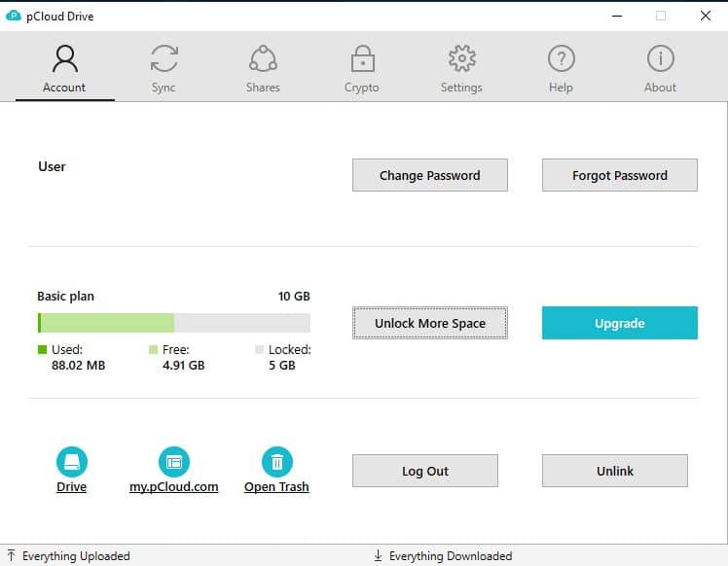
Task: Switch to the About tab label
Action: pyautogui.click(x=660, y=88)
